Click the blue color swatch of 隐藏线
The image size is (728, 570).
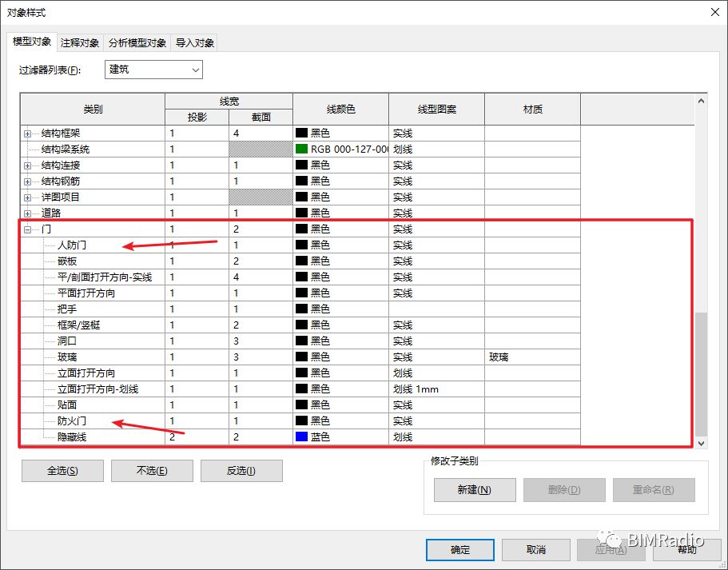(x=302, y=436)
